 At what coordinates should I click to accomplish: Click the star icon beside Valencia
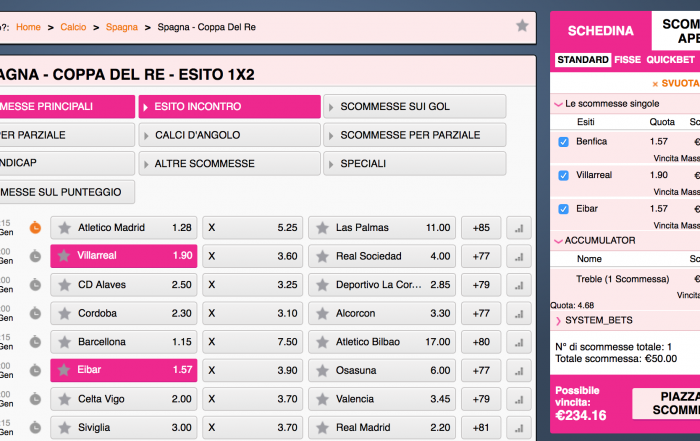(x=322, y=399)
